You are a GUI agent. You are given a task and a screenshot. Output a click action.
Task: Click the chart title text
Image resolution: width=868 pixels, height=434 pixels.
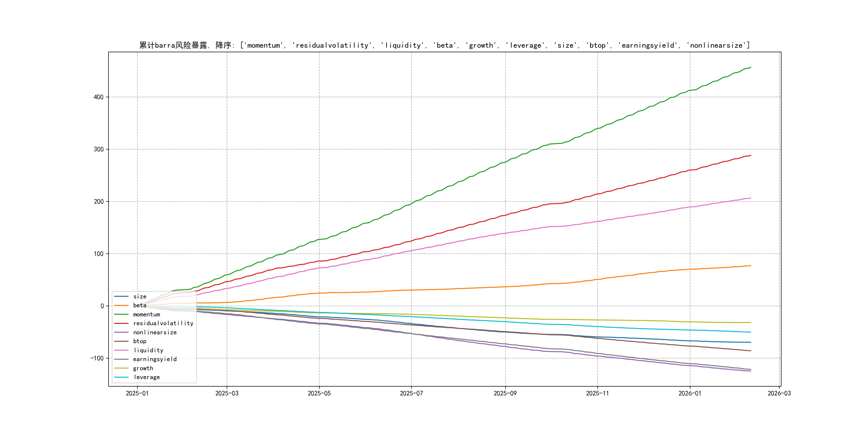(444, 45)
